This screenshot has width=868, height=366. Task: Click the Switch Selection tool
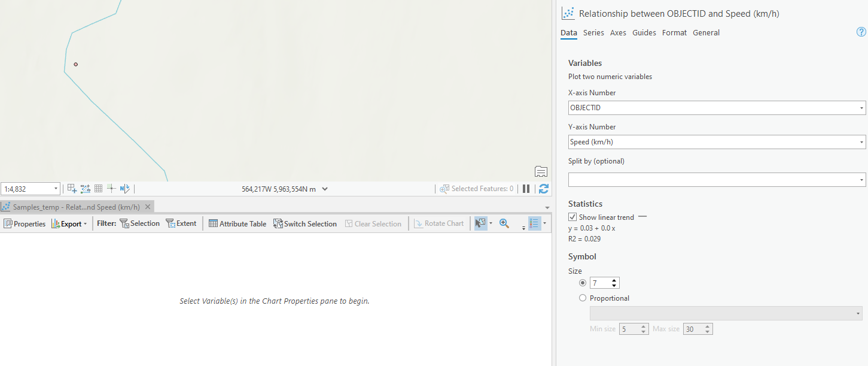point(305,223)
